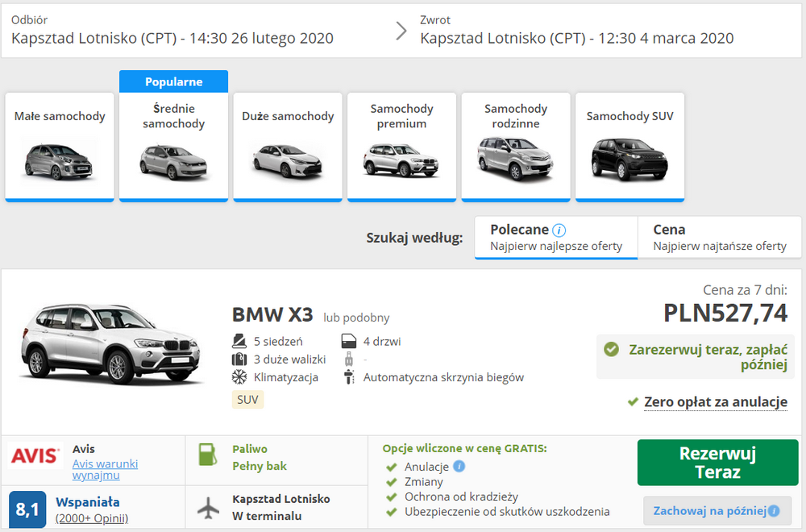Click the snowflake Klimatyzacja icon
806x532 pixels.
[239, 377]
